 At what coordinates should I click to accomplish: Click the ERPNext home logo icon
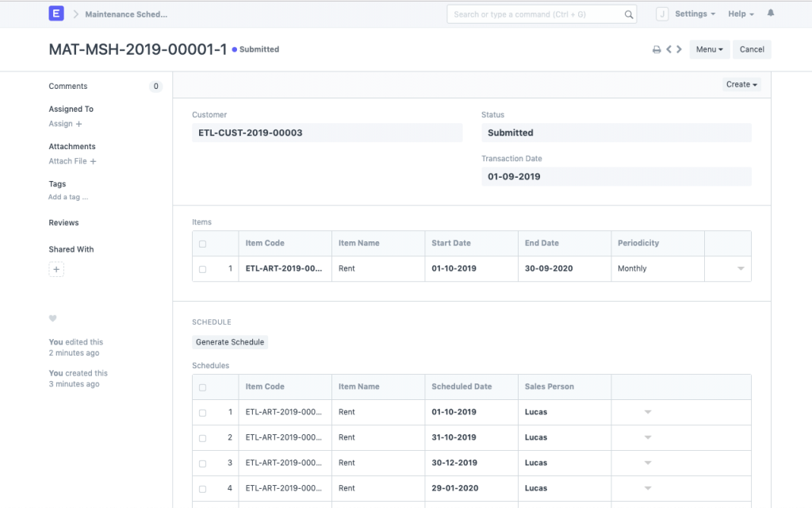point(56,14)
